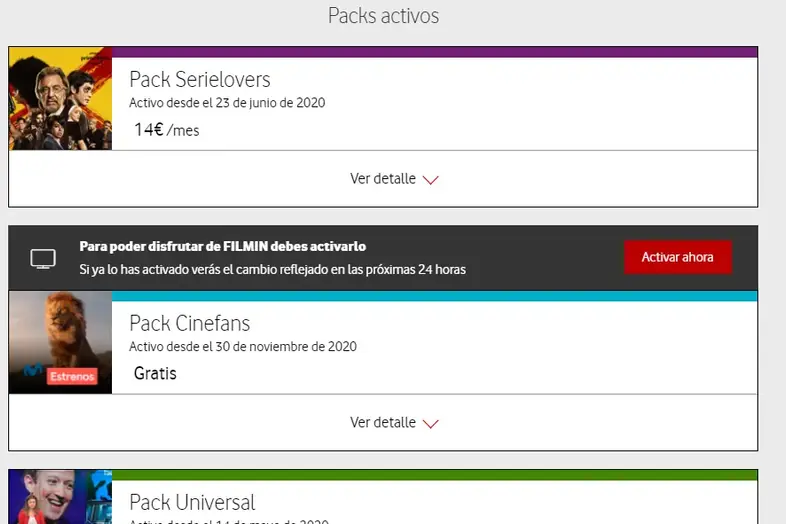Expand Ver detalle for Pack Cinefans
Image resolution: width=786 pixels, height=524 pixels.
click(394, 422)
